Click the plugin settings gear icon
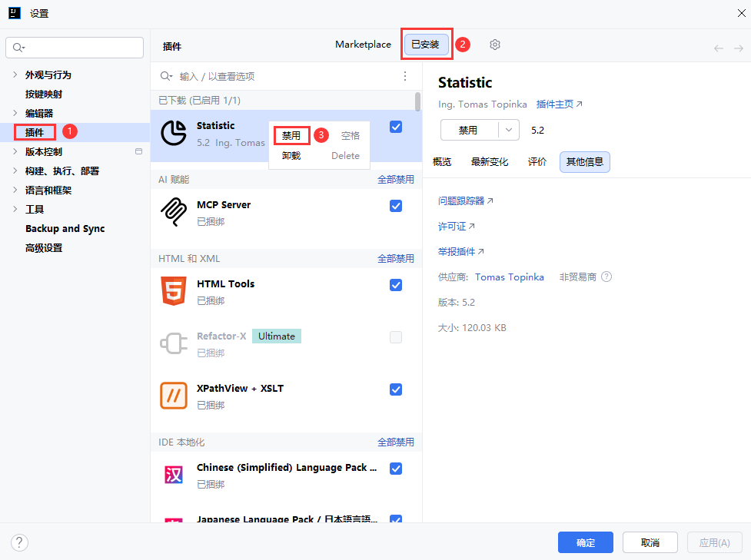 (x=495, y=45)
